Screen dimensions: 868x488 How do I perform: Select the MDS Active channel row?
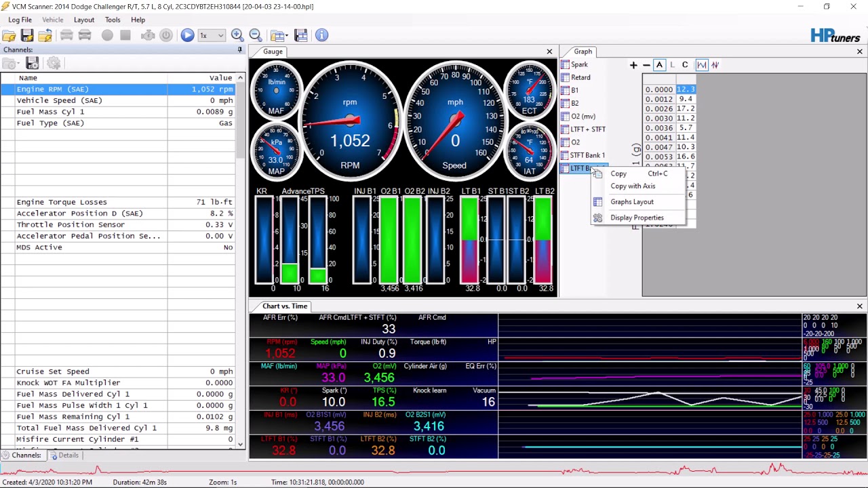click(x=118, y=247)
